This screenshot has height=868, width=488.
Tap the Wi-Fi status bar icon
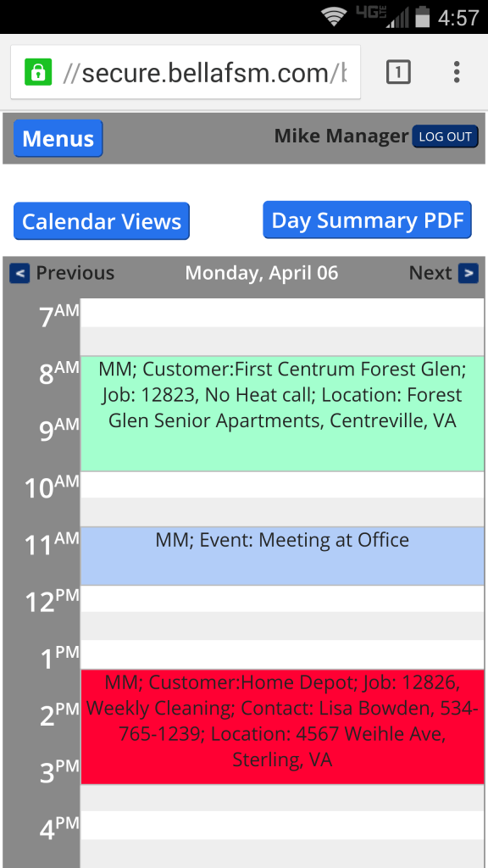(x=334, y=17)
